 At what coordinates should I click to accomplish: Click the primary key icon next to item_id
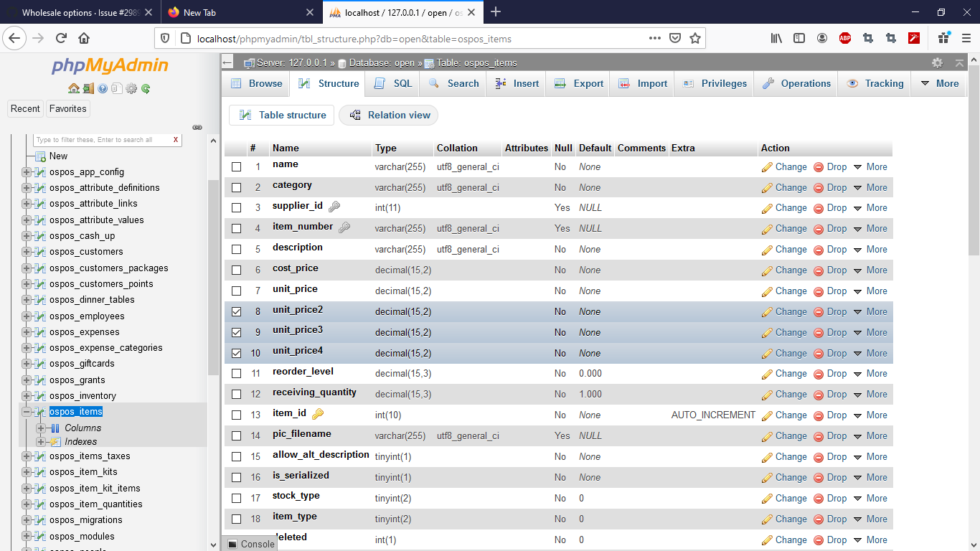pos(316,414)
